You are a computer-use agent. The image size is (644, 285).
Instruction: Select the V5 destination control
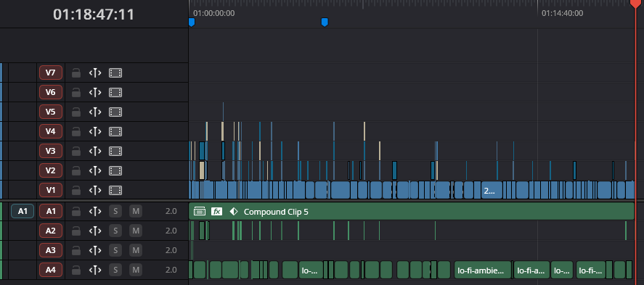pos(51,112)
